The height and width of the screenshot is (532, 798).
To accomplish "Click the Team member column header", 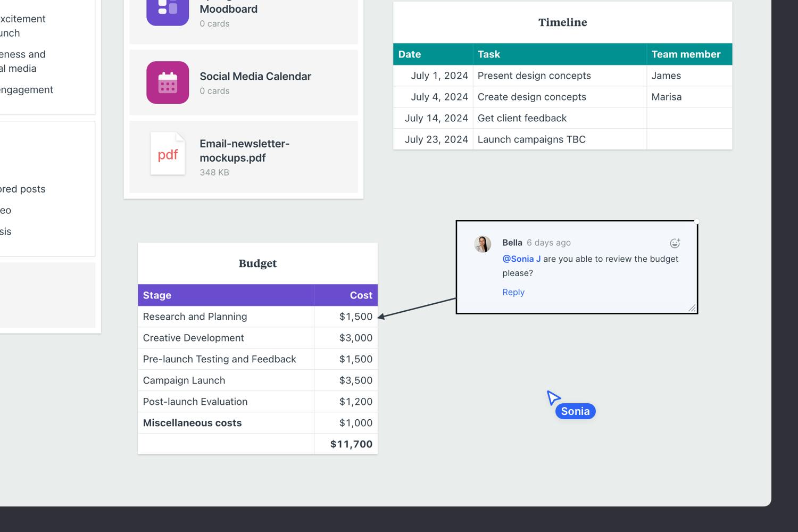I will (685, 54).
